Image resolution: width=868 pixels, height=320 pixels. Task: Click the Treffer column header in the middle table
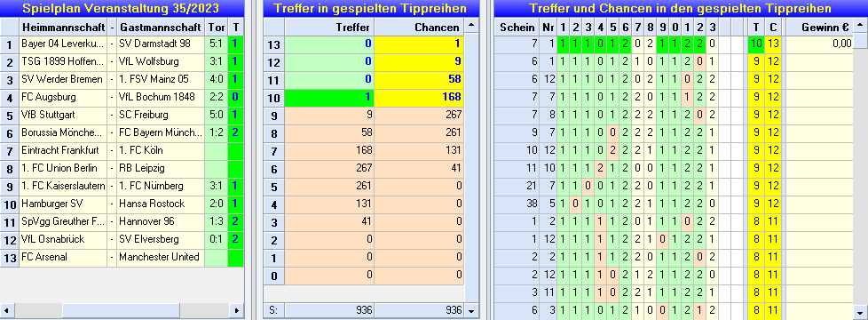click(x=329, y=28)
